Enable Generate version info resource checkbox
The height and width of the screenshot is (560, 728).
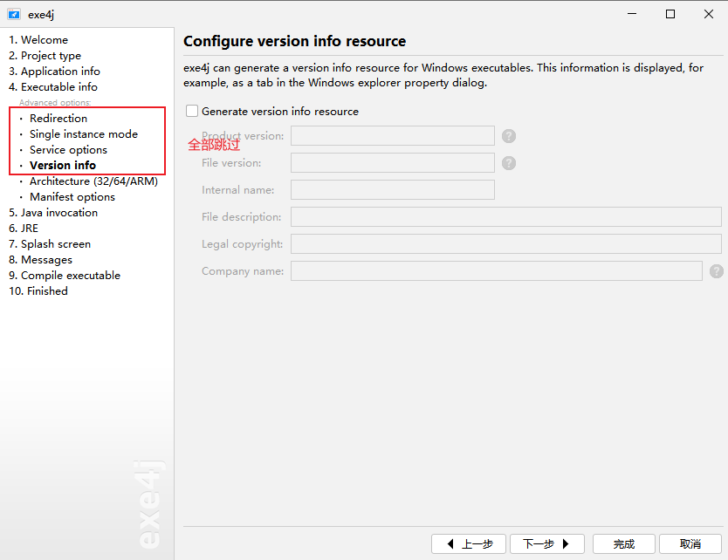(192, 112)
